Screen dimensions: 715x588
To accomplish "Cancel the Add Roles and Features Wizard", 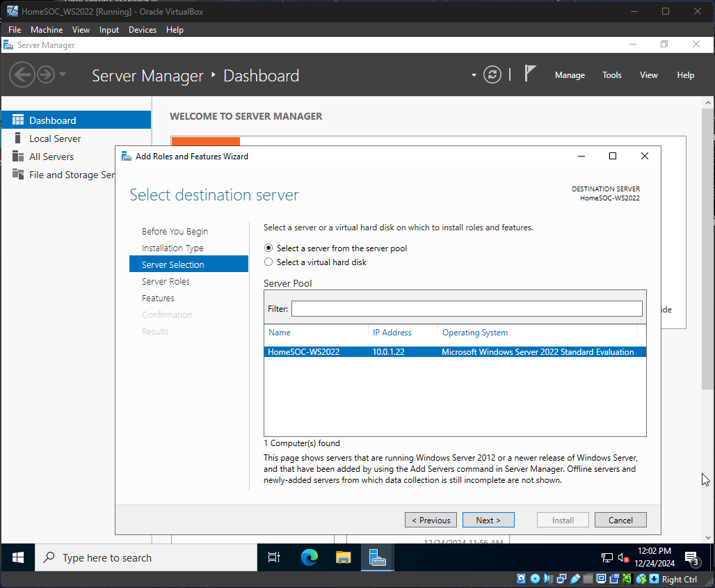I will [620, 520].
